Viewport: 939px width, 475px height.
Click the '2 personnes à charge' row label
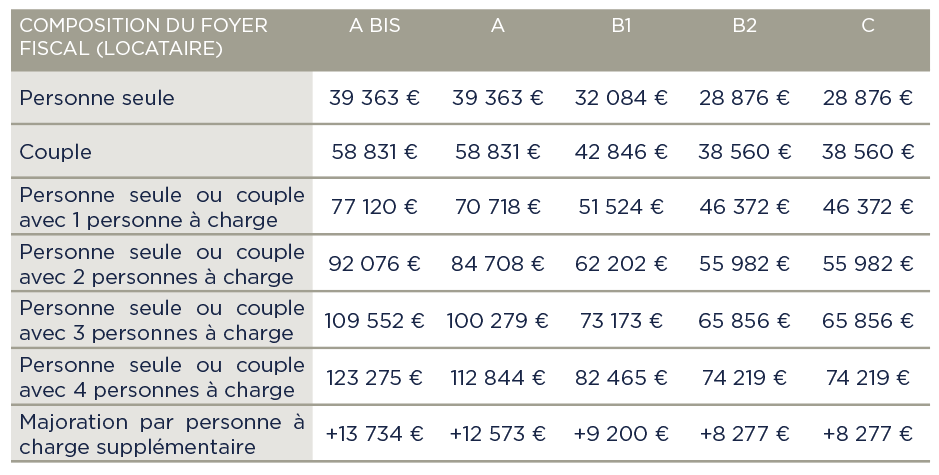[161, 264]
